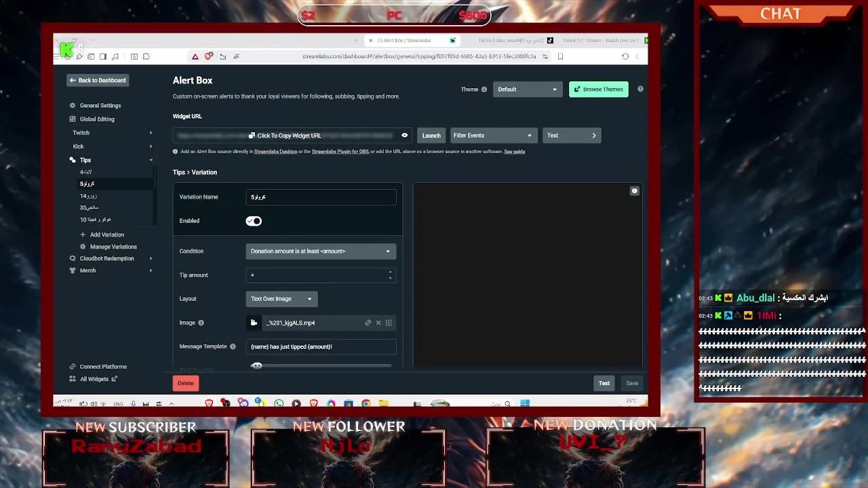Open All Widgets in a new tab
The image size is (868, 488).
click(x=98, y=379)
